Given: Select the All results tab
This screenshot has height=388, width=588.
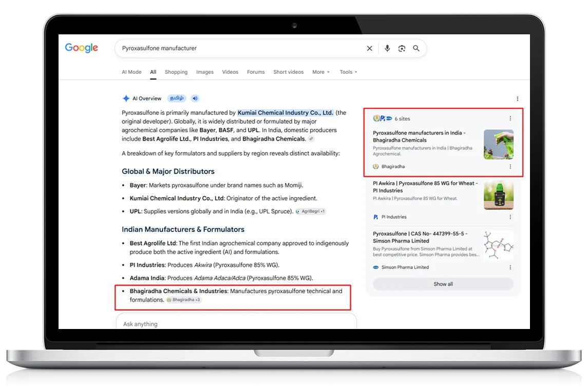Looking at the screenshot, I should pyautogui.click(x=154, y=72).
